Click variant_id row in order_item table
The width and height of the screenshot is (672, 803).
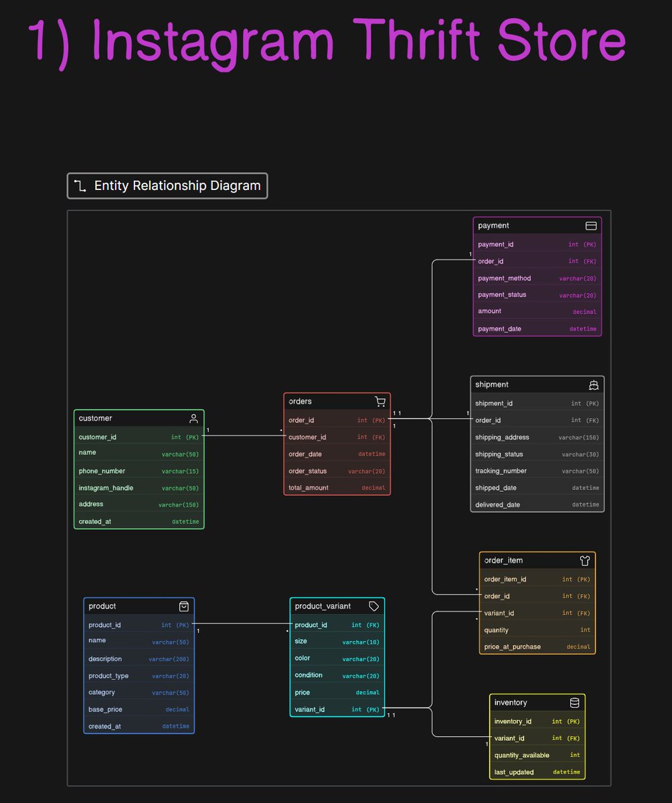(537, 613)
